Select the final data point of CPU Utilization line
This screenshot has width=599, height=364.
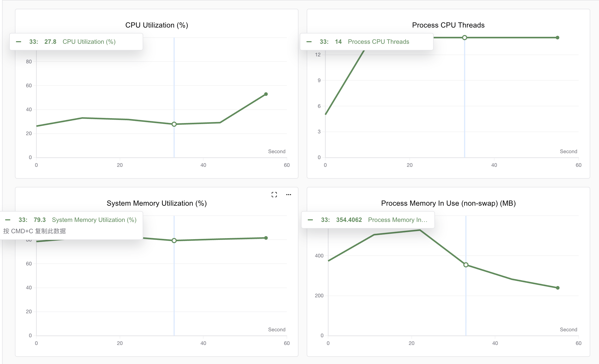tap(266, 94)
